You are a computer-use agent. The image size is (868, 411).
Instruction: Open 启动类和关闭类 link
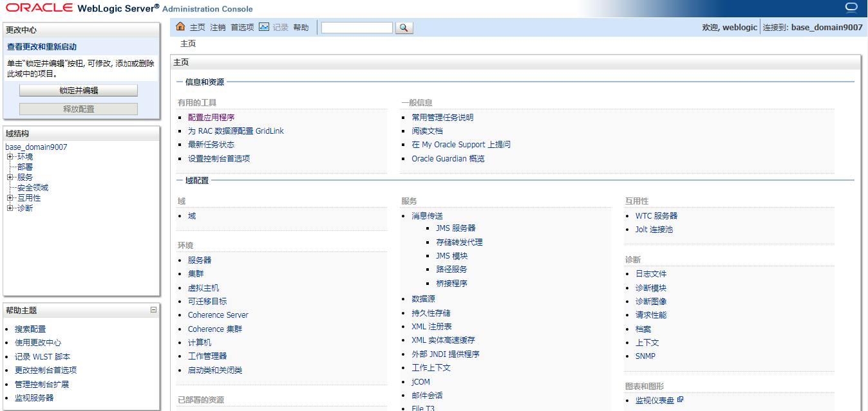[x=215, y=370]
